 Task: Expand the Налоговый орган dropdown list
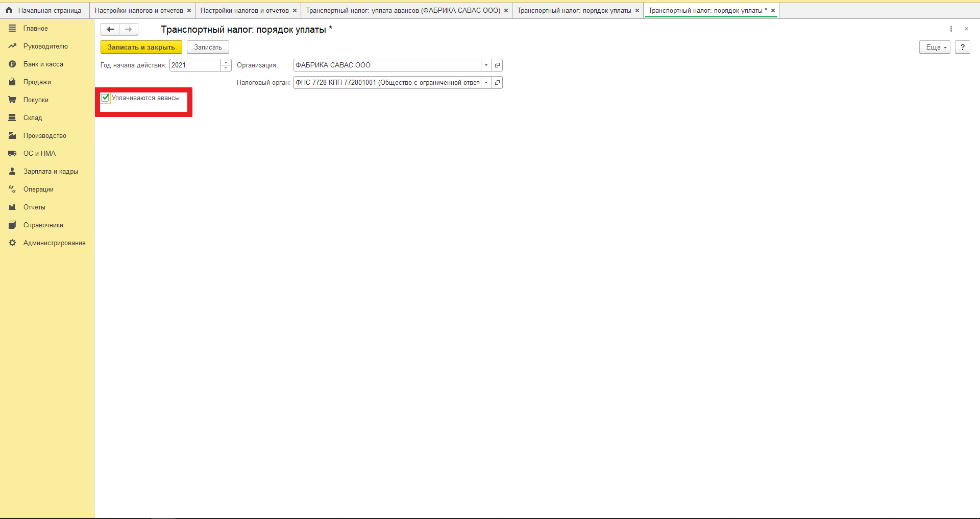click(x=486, y=83)
